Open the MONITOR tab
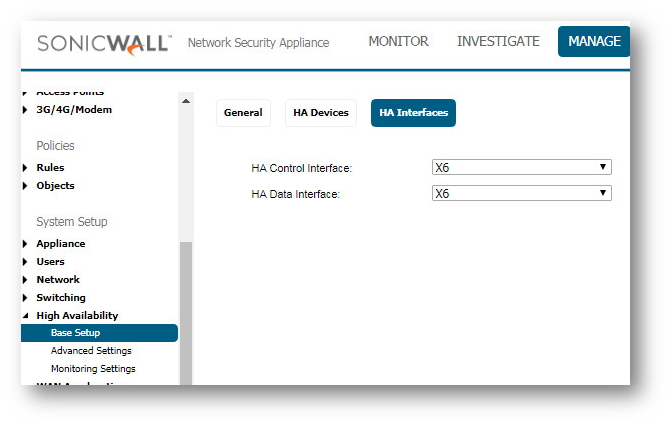The height and width of the screenshot is (427, 672). pos(398,42)
